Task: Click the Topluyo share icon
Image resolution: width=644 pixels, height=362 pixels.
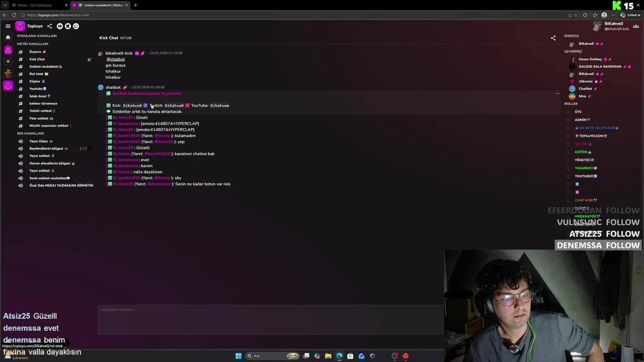Action: (x=49, y=26)
